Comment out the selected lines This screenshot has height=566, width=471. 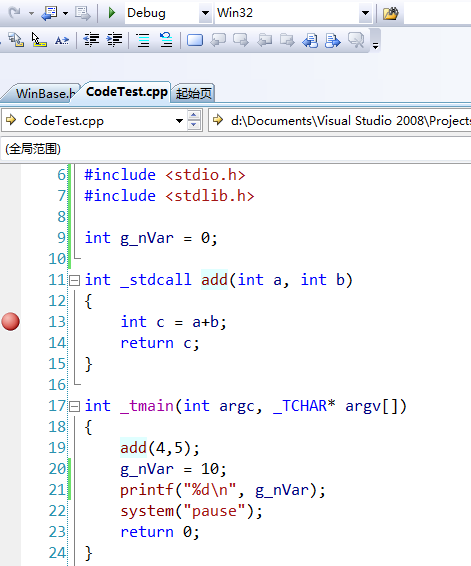[143, 40]
